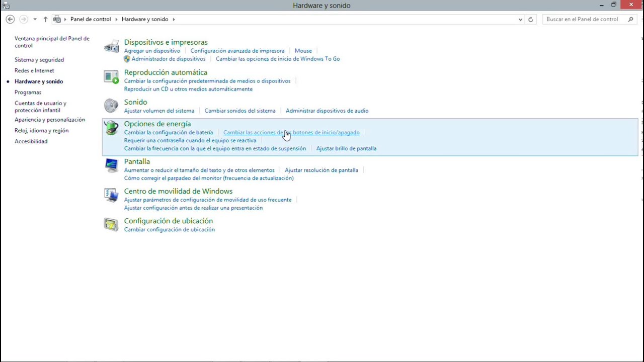
Task: Open Pantalla heading link
Action: pos(137,161)
